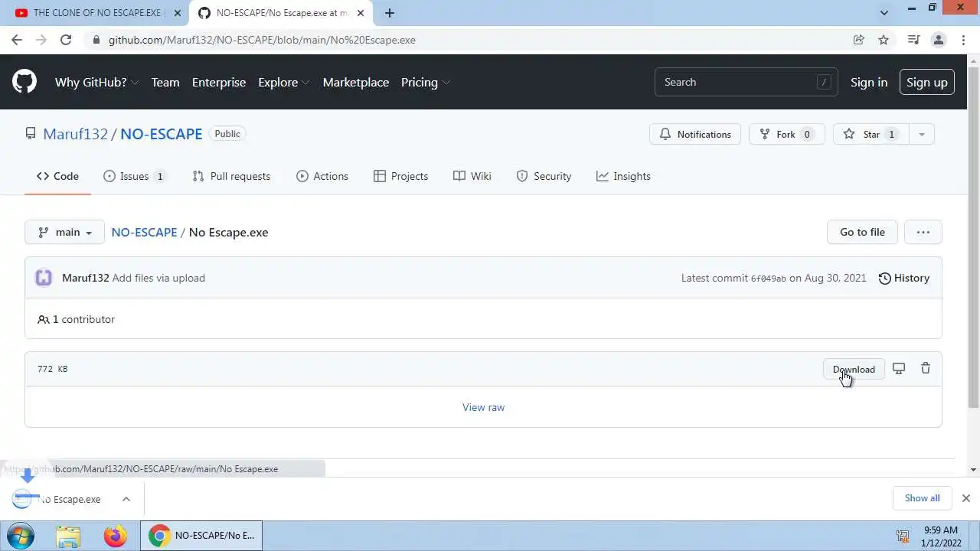Click NO-ESCAPE breadcrumb link

pos(144,232)
